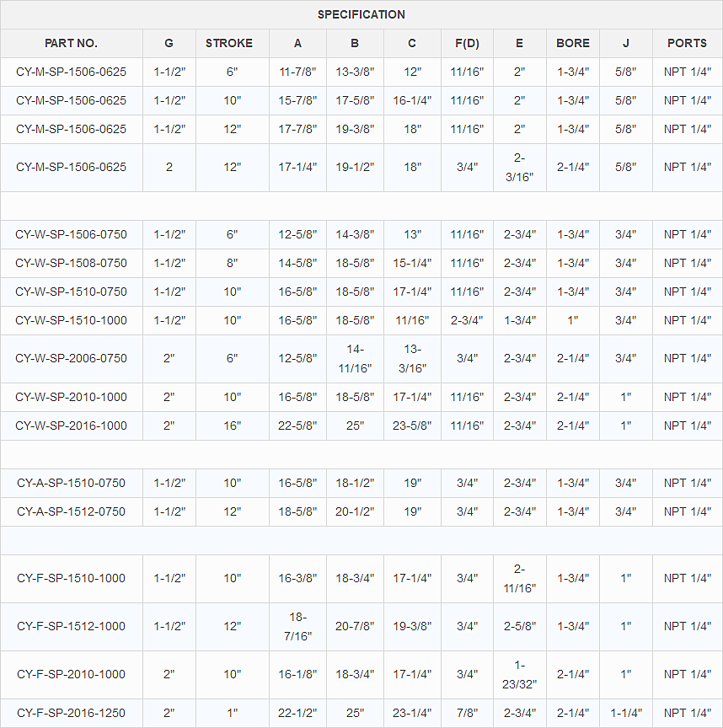Click part number CY-W-SP-1506-0750
This screenshot has height=728, width=723.
71,234
